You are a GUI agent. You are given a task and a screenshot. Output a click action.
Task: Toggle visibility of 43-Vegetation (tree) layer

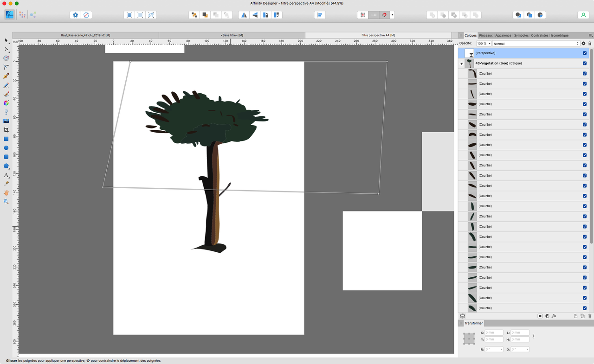[584, 63]
